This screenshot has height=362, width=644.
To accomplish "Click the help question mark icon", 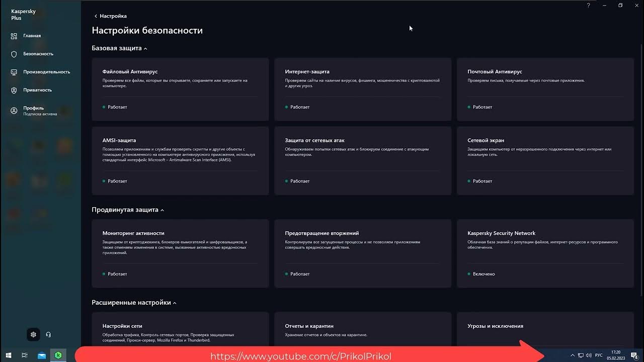I will click(589, 5).
